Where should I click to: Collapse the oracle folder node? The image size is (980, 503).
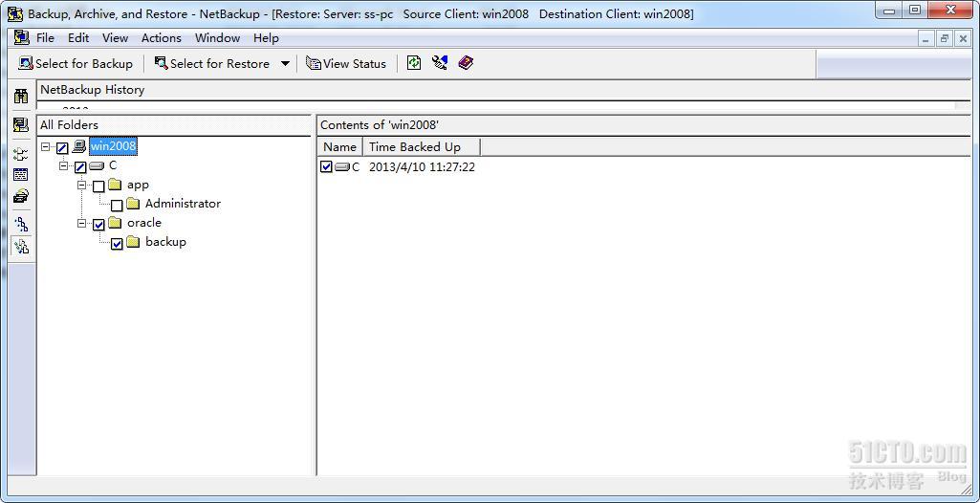pos(82,223)
